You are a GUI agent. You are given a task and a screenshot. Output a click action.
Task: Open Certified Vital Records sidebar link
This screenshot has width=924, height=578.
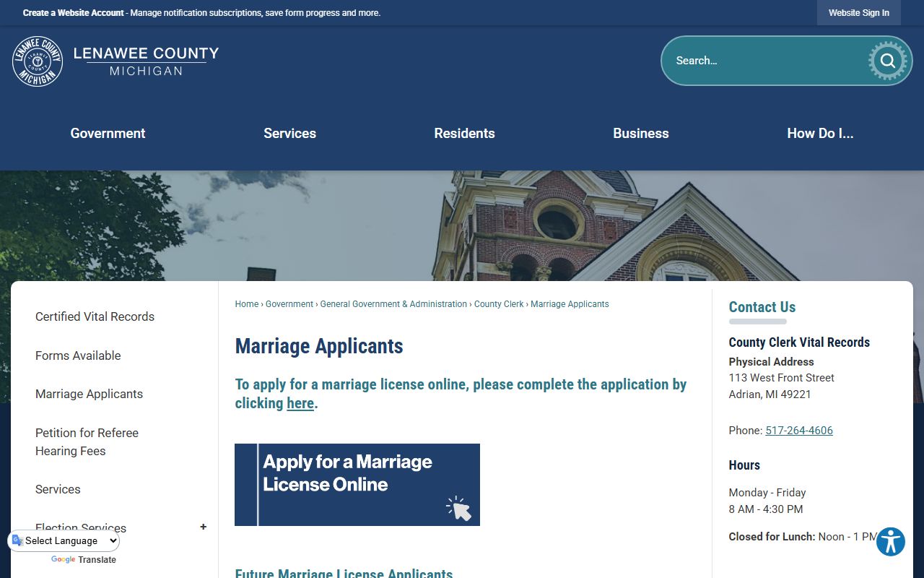click(95, 316)
